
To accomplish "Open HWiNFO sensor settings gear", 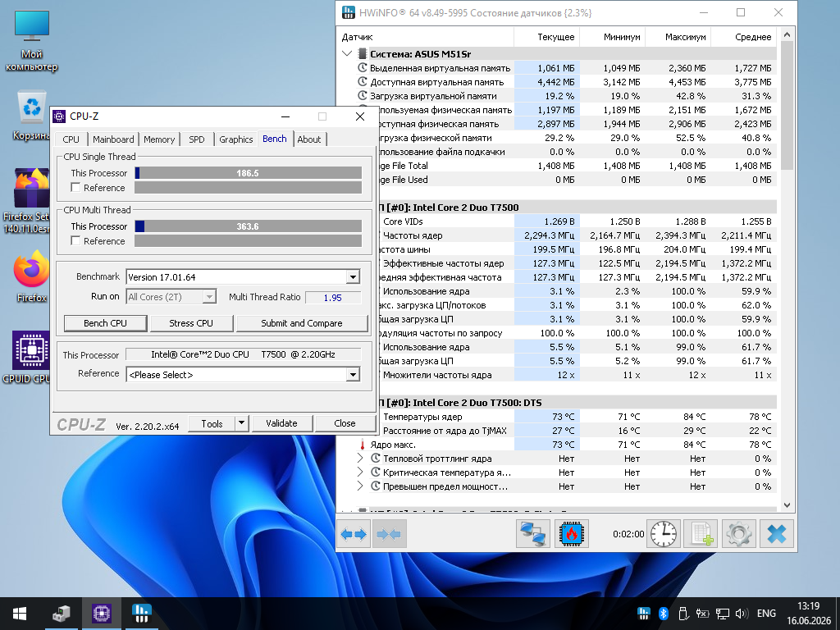I will (x=739, y=533).
